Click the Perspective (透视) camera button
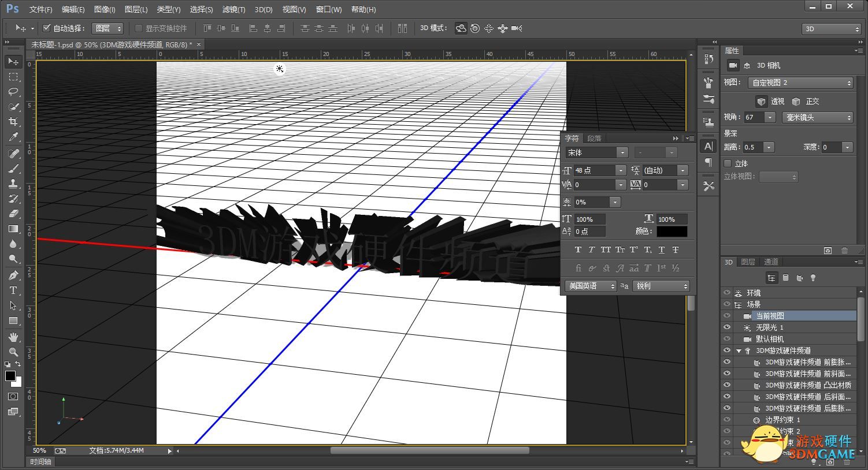 (x=762, y=102)
